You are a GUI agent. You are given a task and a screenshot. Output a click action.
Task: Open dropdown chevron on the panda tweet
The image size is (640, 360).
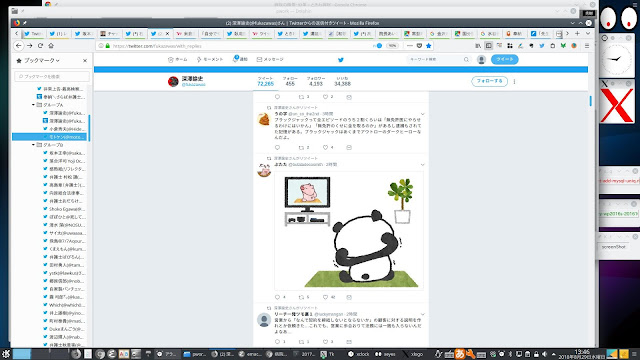(422, 165)
